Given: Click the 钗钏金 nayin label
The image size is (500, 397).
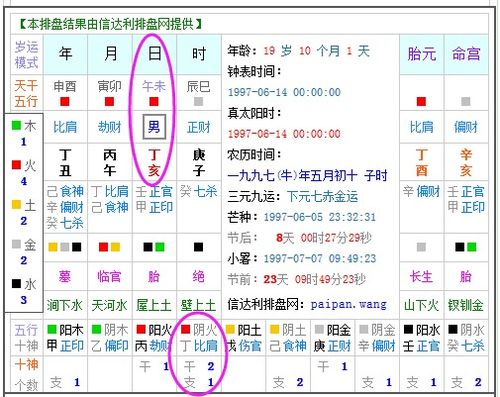Looking at the screenshot, I should pyautogui.click(x=466, y=305).
